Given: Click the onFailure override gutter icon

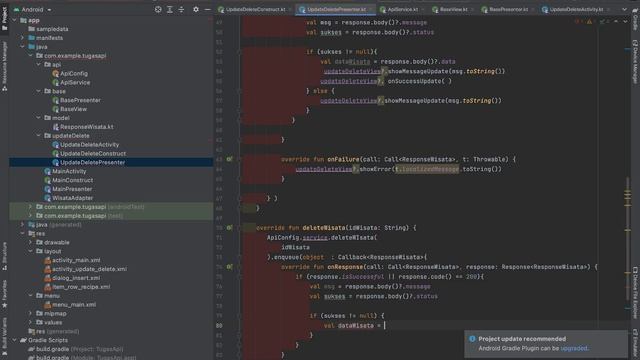Looking at the screenshot, I should click(229, 159).
